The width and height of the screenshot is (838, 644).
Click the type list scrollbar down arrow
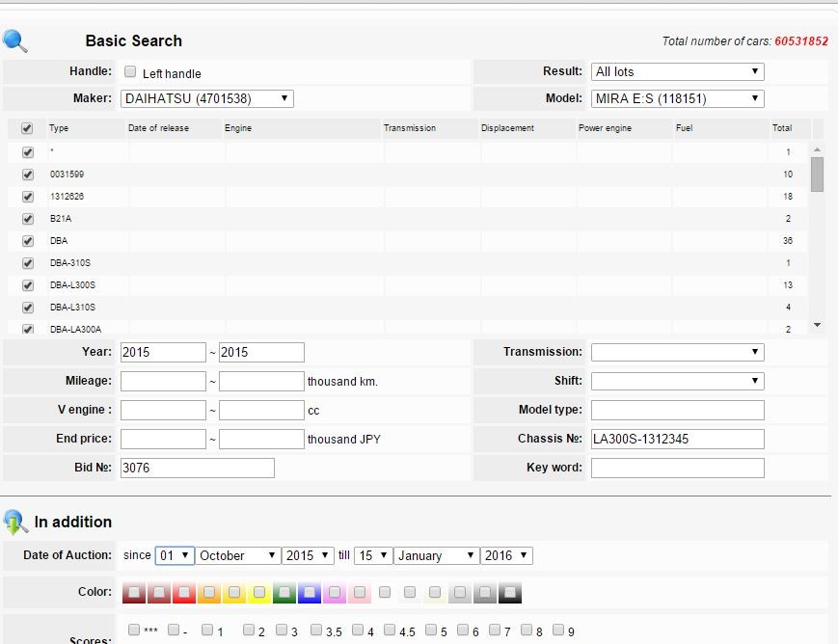[x=817, y=324]
